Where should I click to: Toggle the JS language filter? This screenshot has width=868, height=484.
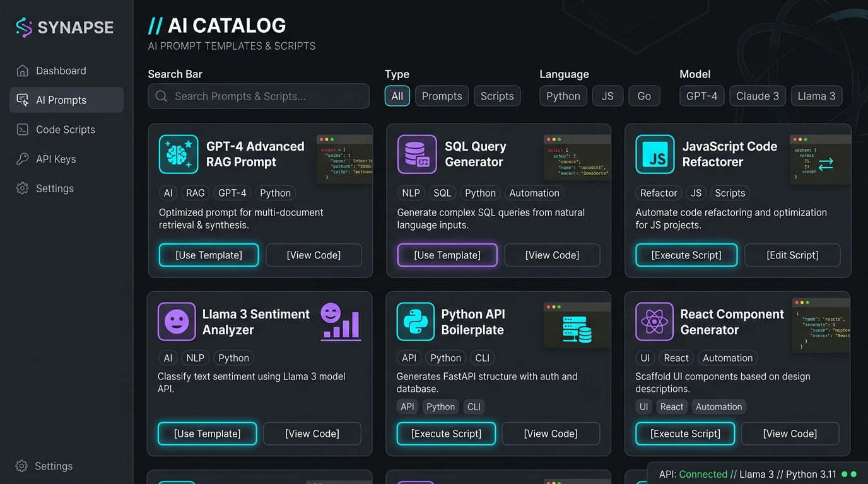607,96
